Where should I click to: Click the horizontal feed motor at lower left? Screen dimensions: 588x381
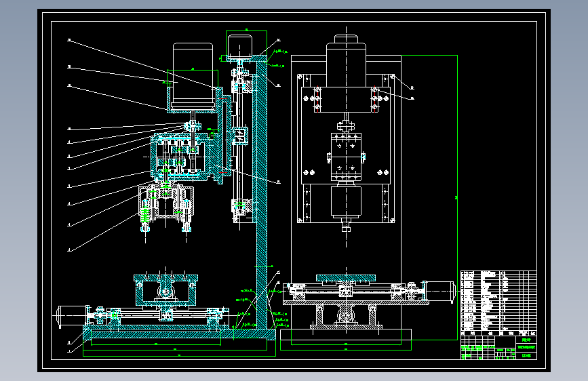[x=72, y=315]
